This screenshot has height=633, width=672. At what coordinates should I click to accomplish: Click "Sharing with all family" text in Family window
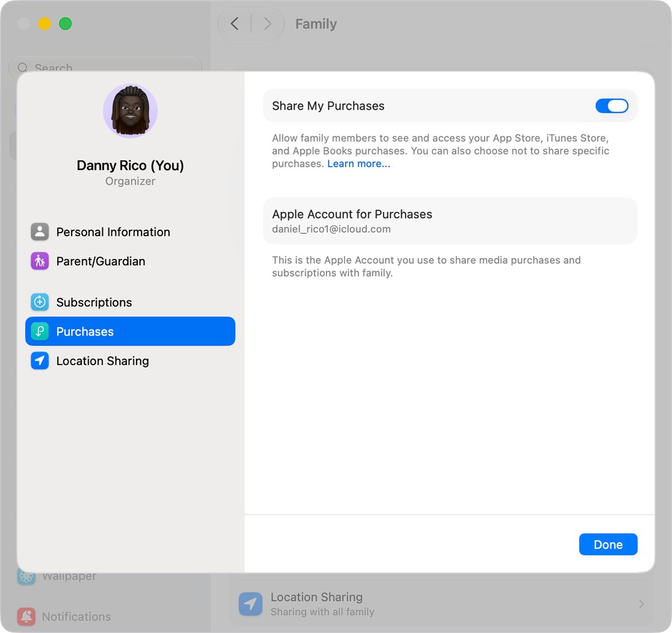(x=323, y=612)
